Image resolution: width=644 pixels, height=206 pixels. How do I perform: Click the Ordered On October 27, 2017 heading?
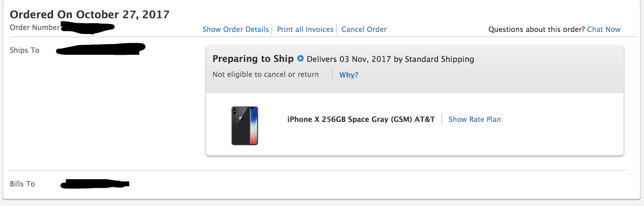(90, 14)
